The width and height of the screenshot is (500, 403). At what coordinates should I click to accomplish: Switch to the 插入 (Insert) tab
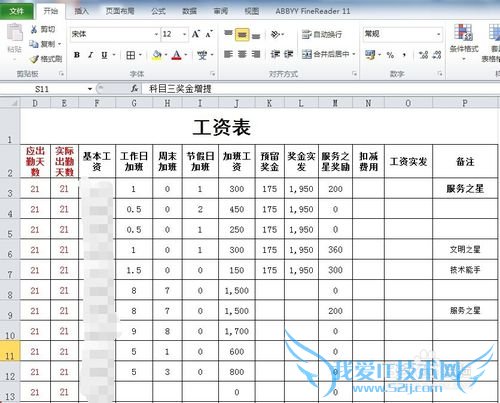pyautogui.click(x=82, y=11)
